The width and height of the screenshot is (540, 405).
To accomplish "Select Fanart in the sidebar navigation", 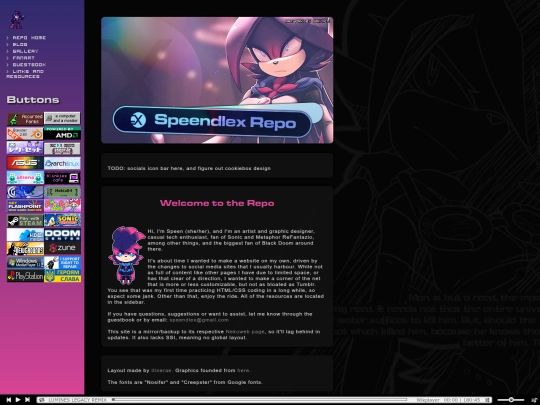I will click(x=23, y=58).
